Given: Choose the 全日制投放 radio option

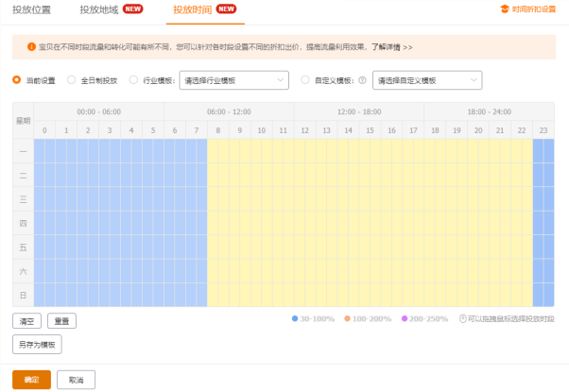Looking at the screenshot, I should click(x=72, y=79).
